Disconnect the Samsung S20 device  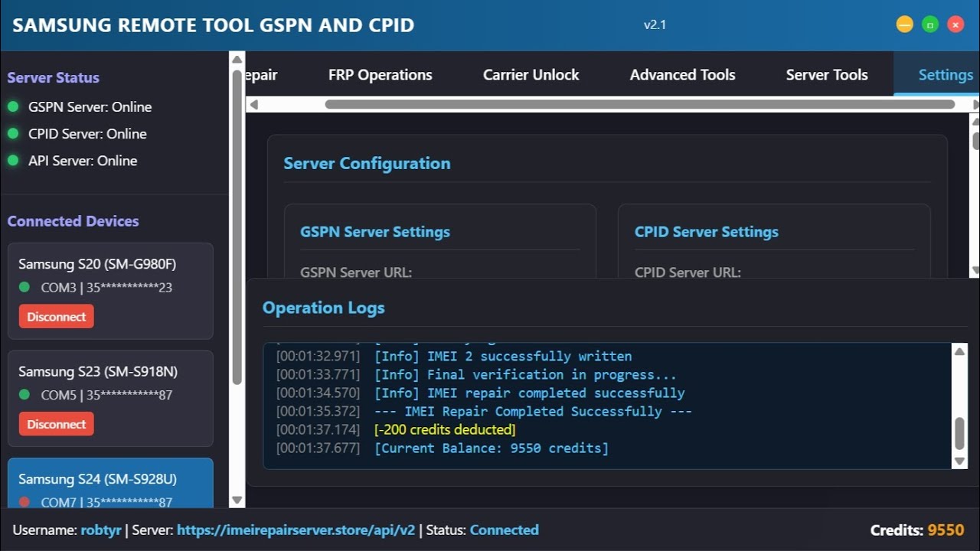(x=57, y=317)
